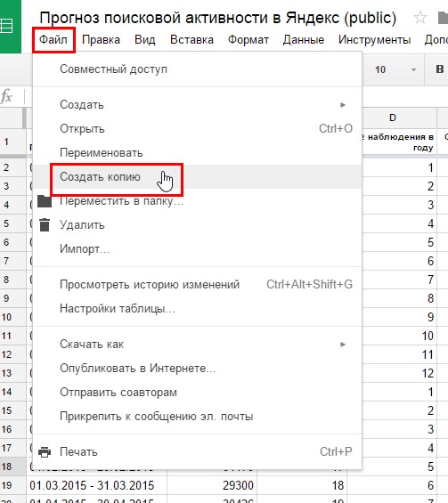This screenshot has height=503, width=448.
Task: Select the Переименовать menu entry
Action: 198,153
